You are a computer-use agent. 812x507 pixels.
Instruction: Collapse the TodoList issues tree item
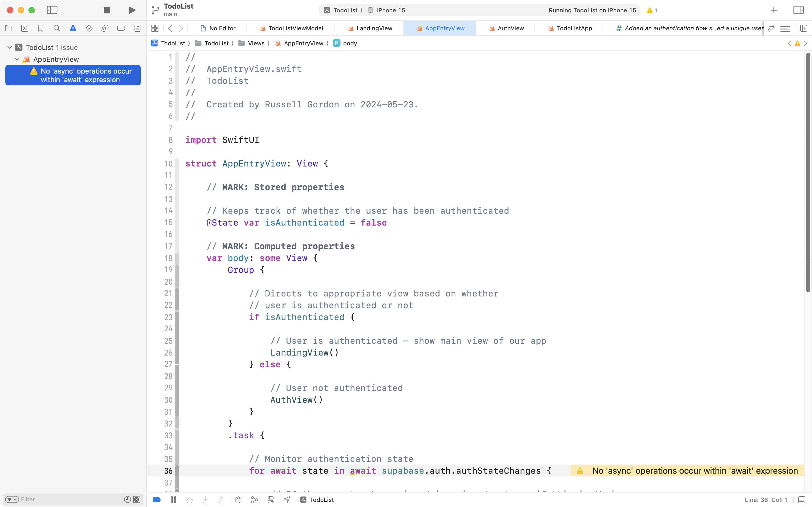coord(9,47)
